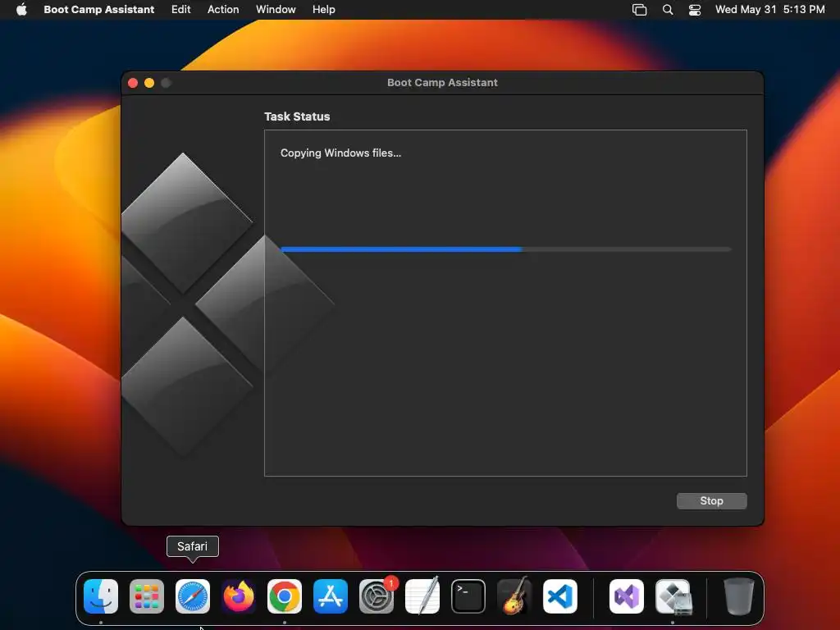Open Finder from the Dock
This screenshot has height=630, width=840.
(x=101, y=596)
